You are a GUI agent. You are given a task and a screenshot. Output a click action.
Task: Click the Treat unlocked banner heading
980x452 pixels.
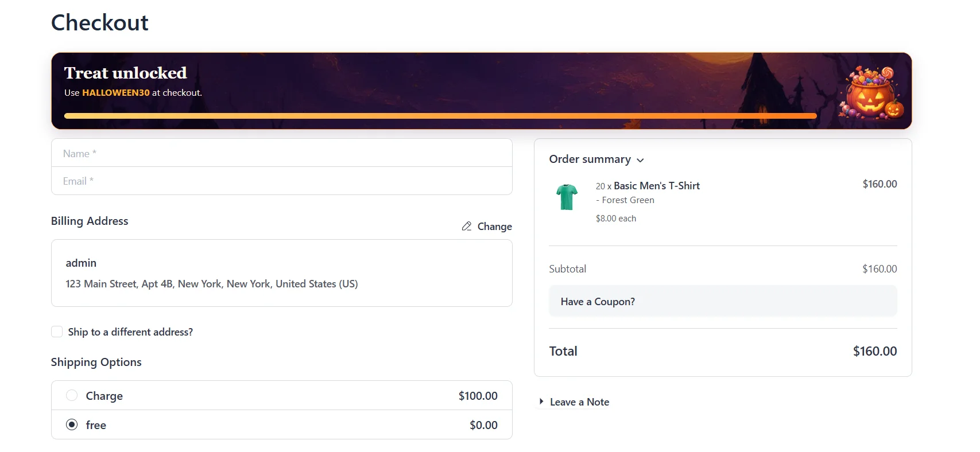pos(126,73)
